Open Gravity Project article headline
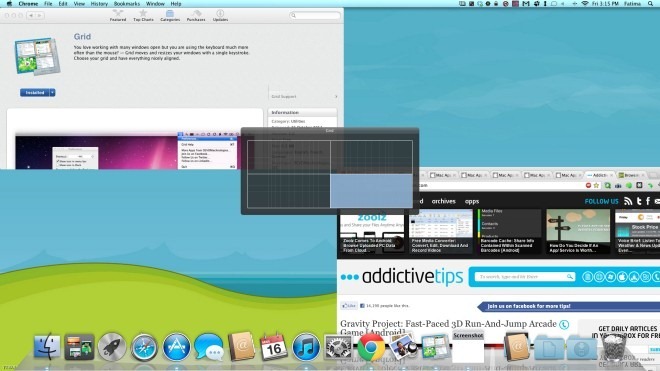The width and height of the screenshot is (660, 371). (448, 328)
